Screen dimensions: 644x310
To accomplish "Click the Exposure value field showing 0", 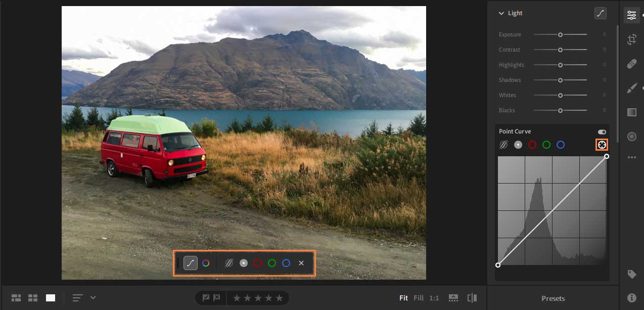I will tap(604, 34).
